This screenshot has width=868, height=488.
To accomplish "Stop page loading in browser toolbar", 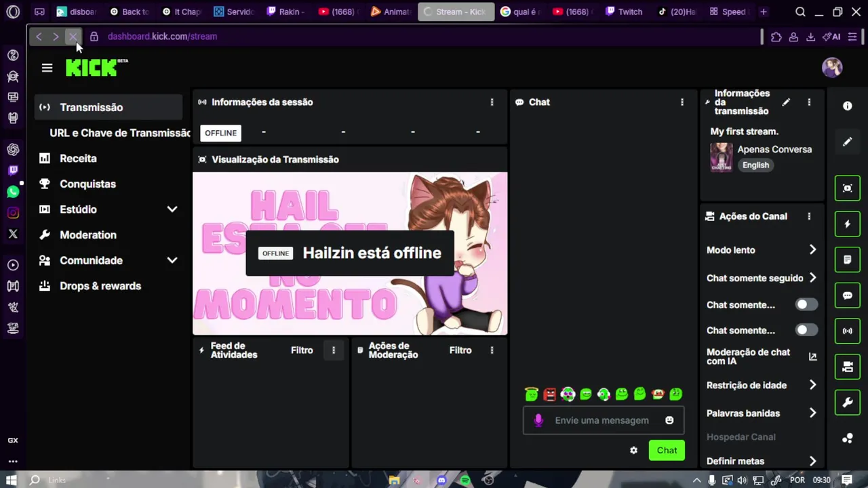I will (73, 37).
